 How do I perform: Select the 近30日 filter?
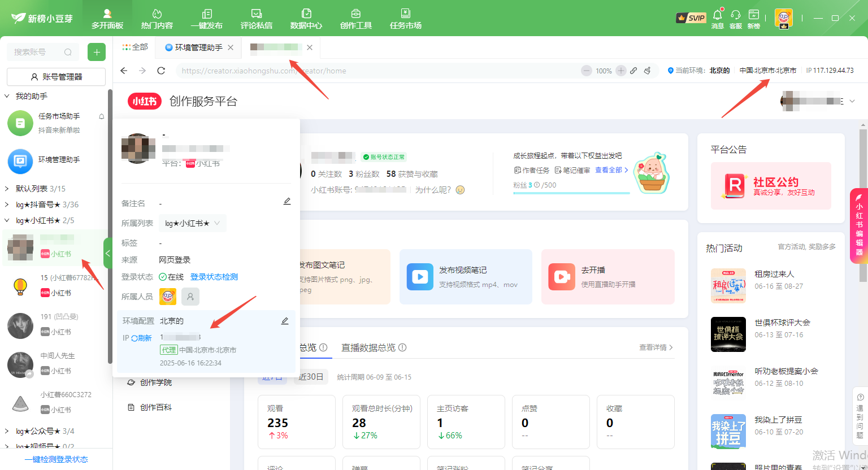(x=310, y=377)
